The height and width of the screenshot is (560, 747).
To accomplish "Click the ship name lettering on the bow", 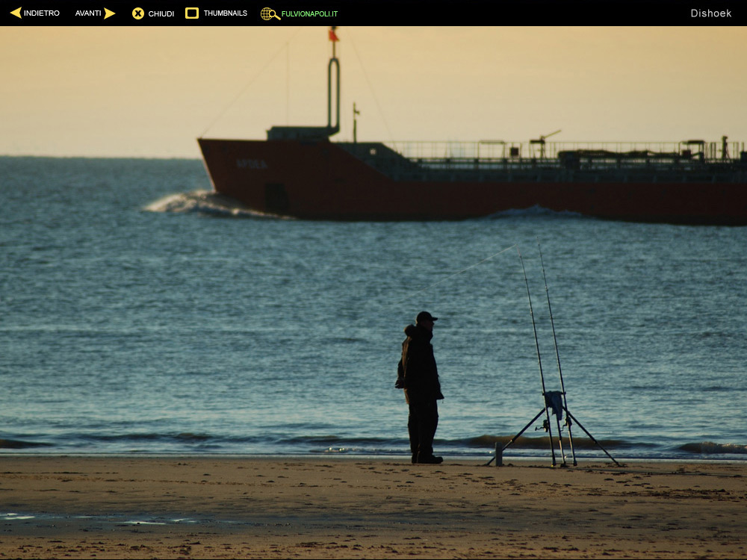I will click(x=252, y=164).
